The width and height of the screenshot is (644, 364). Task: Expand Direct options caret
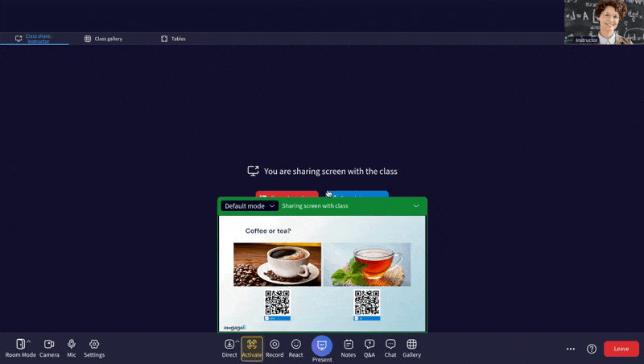click(237, 341)
